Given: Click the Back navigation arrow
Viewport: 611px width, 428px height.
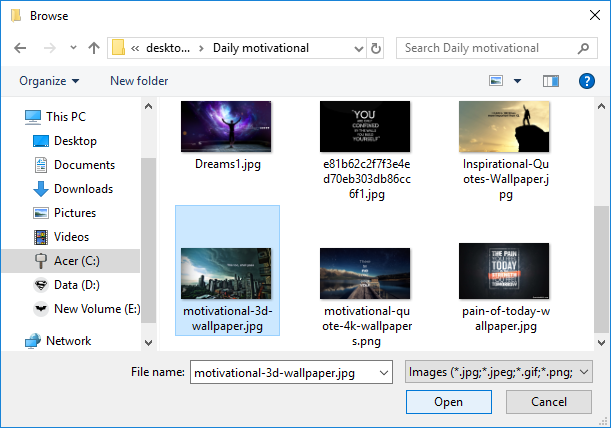Looking at the screenshot, I should pos(20,48).
